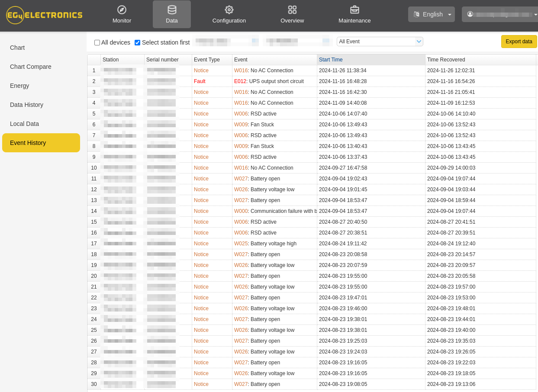This screenshot has width=538, height=392.
Task: Select W000 Communication failure event cell
Action: 274,211
